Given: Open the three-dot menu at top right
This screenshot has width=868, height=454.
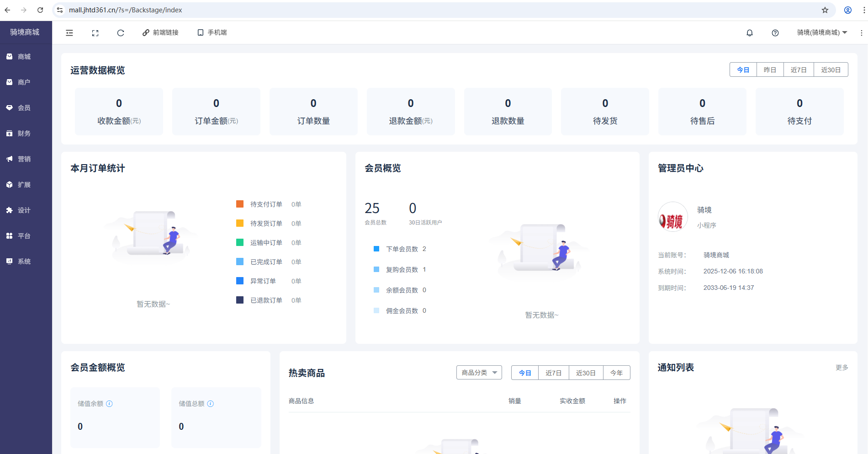Looking at the screenshot, I should tap(861, 32).
